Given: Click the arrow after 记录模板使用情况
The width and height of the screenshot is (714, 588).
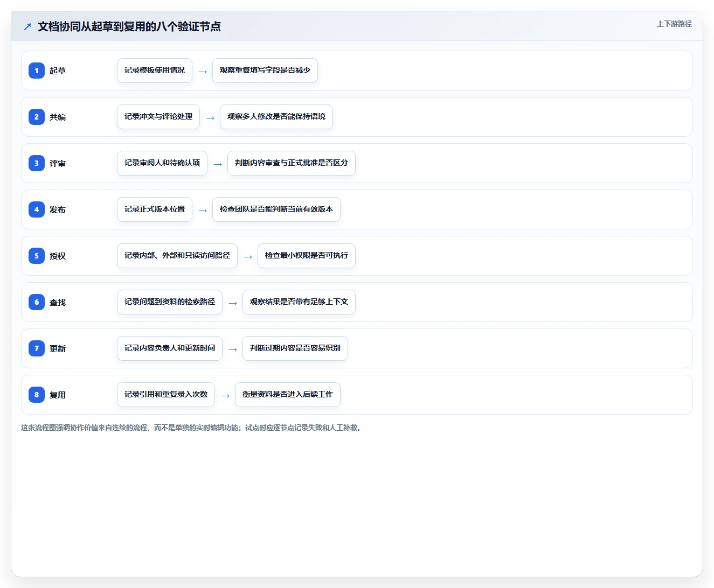Looking at the screenshot, I should 203,71.
